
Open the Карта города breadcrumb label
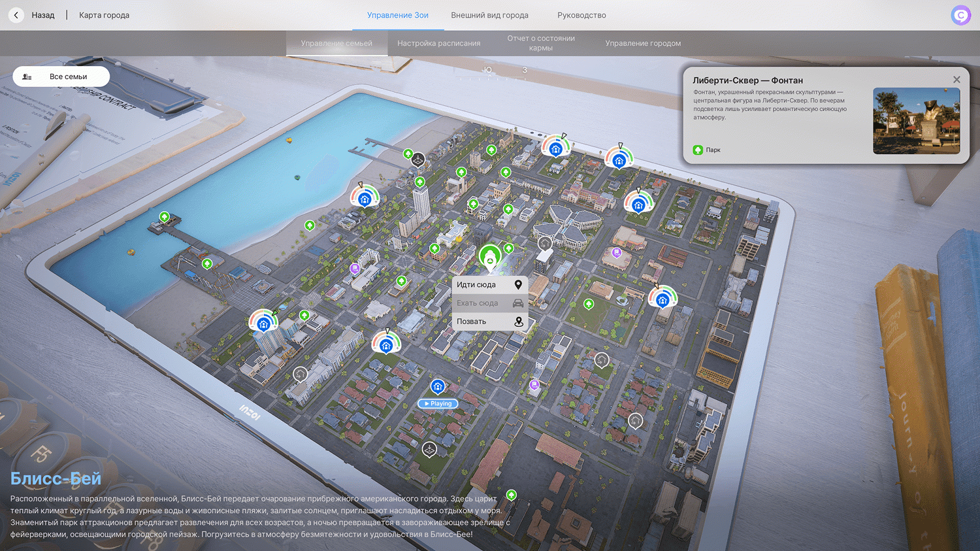[x=104, y=15]
